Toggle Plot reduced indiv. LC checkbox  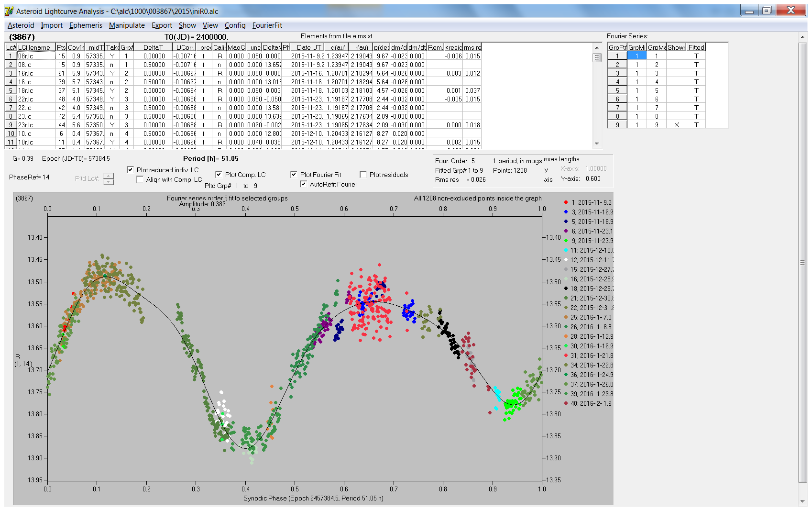[130, 170]
